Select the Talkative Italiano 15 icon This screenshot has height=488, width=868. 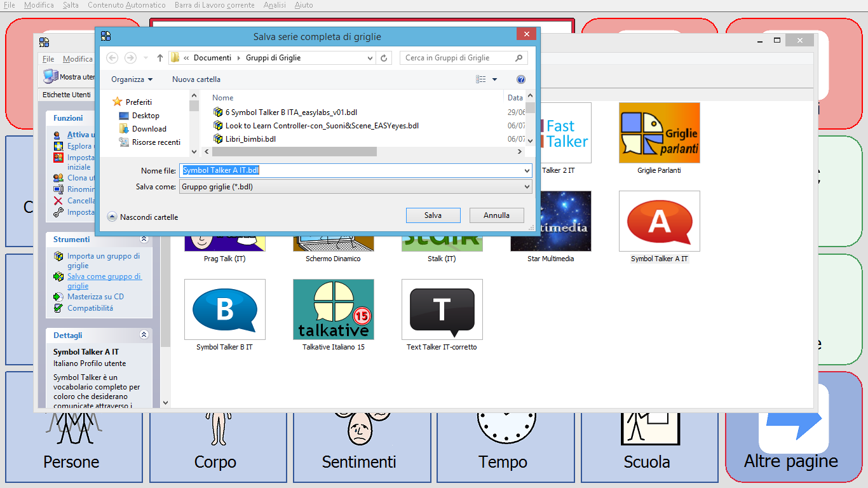tap(334, 309)
